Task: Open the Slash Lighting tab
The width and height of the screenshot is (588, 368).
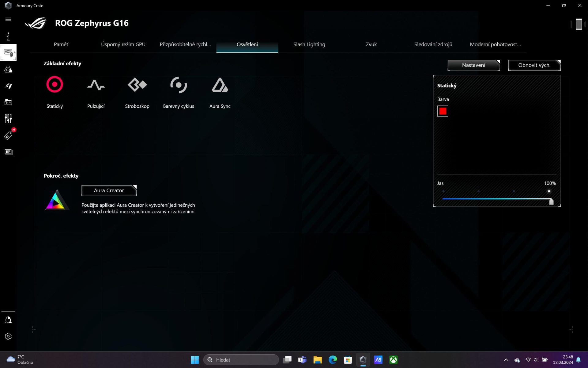Action: (x=309, y=44)
